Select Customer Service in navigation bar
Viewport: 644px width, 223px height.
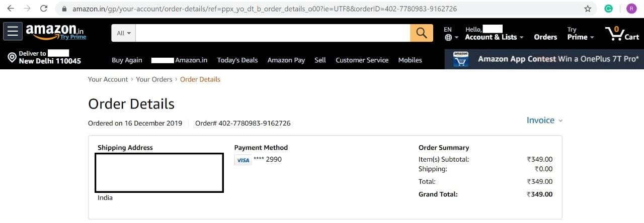point(362,60)
